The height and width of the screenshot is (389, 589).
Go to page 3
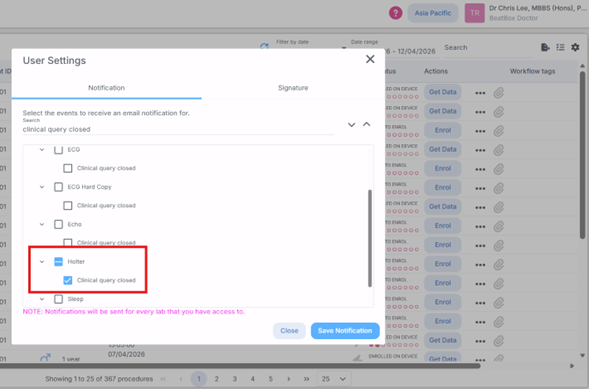(x=234, y=379)
